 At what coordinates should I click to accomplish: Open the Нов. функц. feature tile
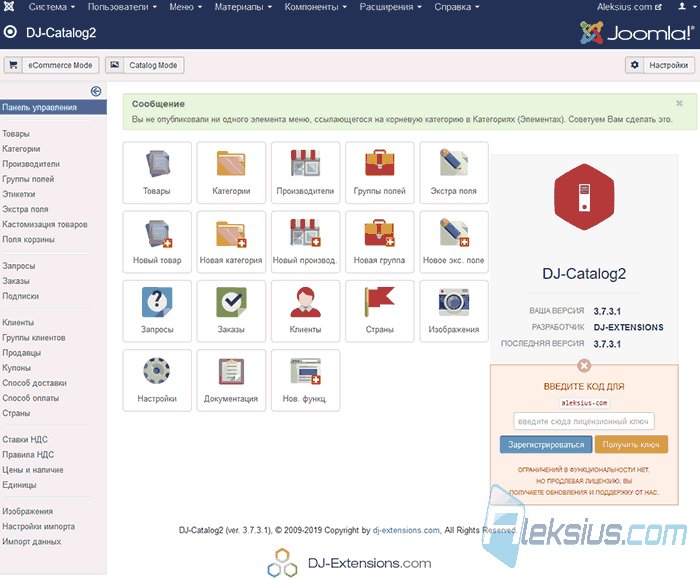click(x=305, y=380)
